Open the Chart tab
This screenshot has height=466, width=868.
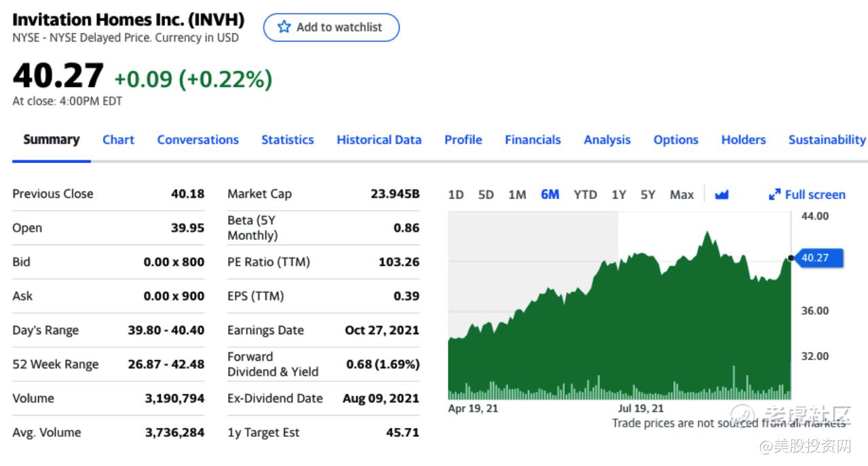(x=118, y=140)
